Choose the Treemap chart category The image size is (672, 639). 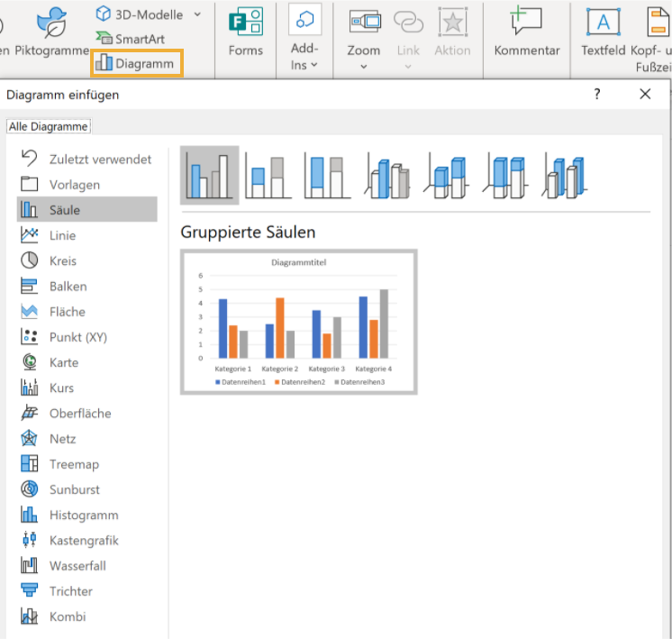pyautogui.click(x=86, y=464)
